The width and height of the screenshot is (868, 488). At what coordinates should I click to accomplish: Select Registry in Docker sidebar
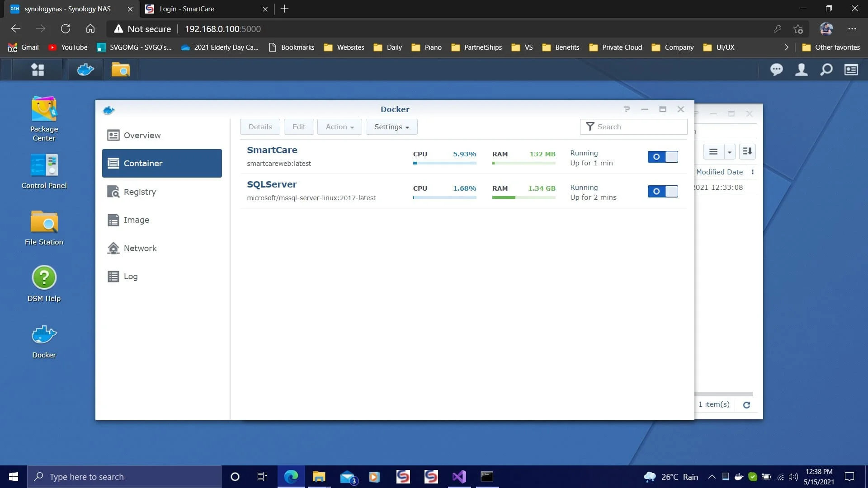pos(162,192)
